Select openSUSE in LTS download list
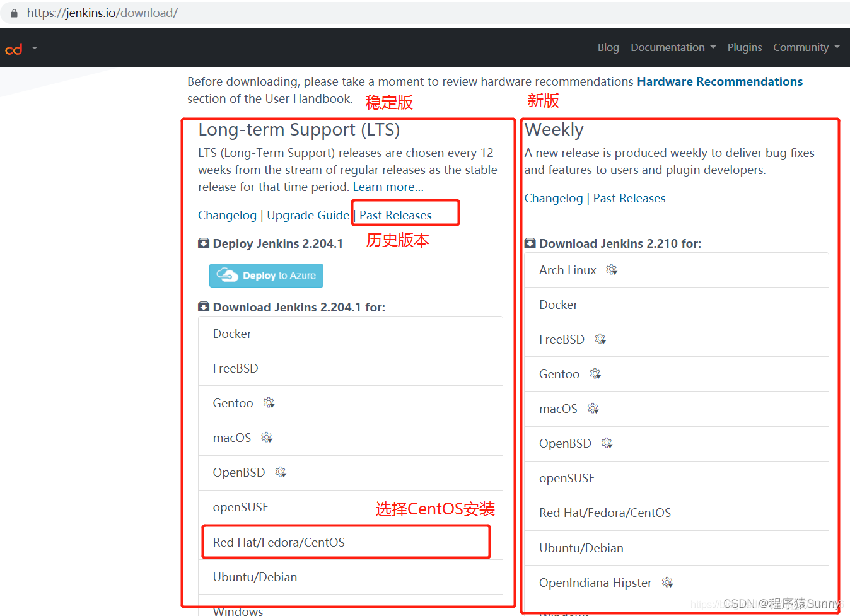The image size is (850, 616). tap(351, 507)
